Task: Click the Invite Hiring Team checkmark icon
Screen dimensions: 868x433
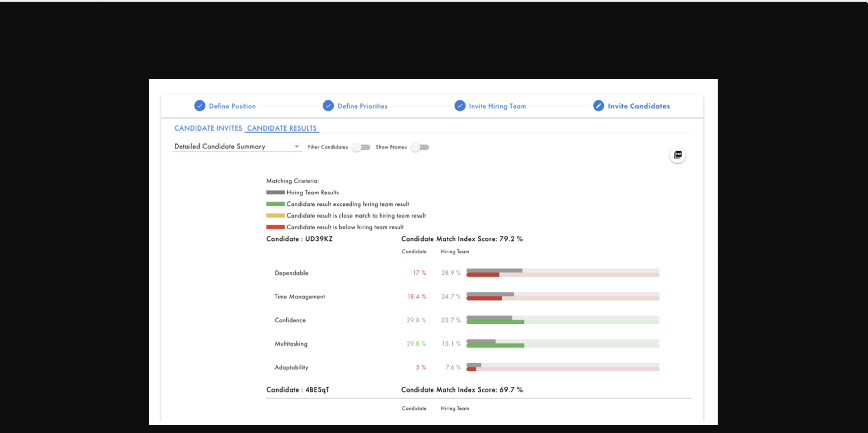Action: (460, 106)
